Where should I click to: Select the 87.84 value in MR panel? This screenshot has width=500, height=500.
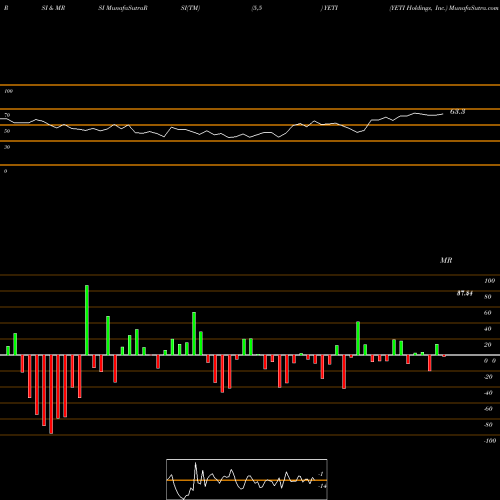coord(465,293)
